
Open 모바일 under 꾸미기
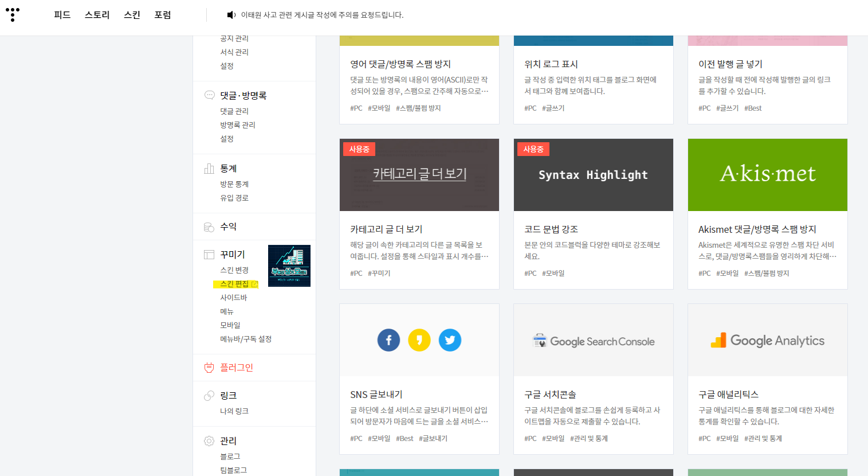230,325
